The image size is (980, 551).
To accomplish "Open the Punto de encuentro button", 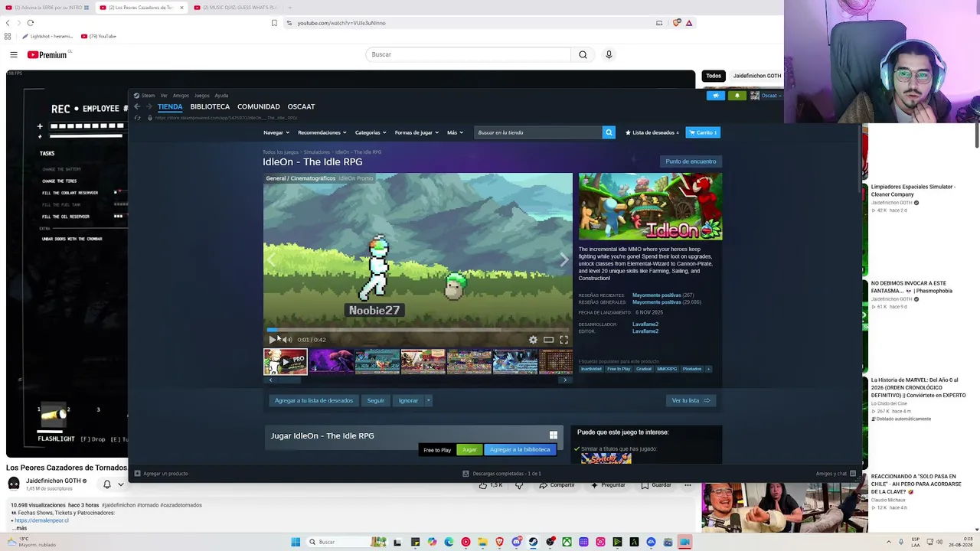I will tap(691, 161).
